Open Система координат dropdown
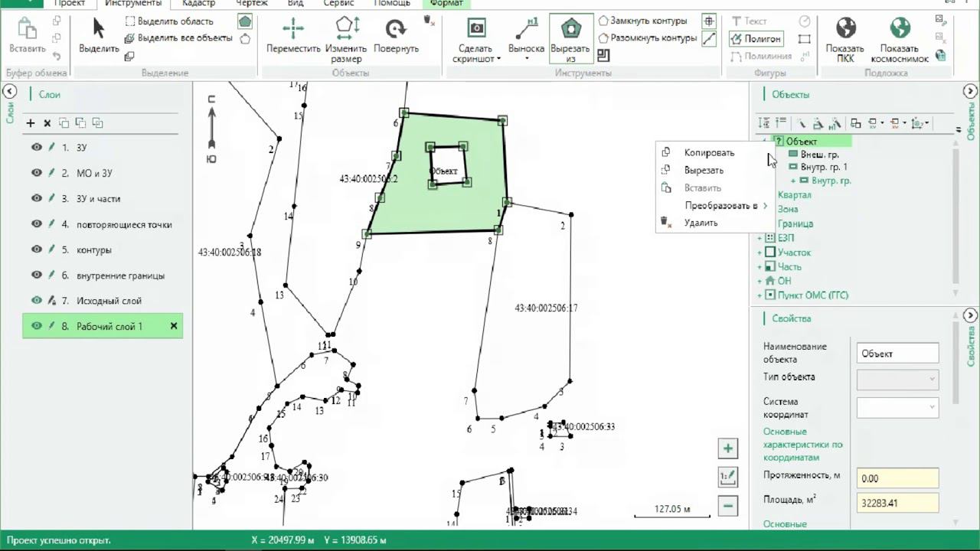This screenshot has width=980, height=551. click(x=897, y=408)
